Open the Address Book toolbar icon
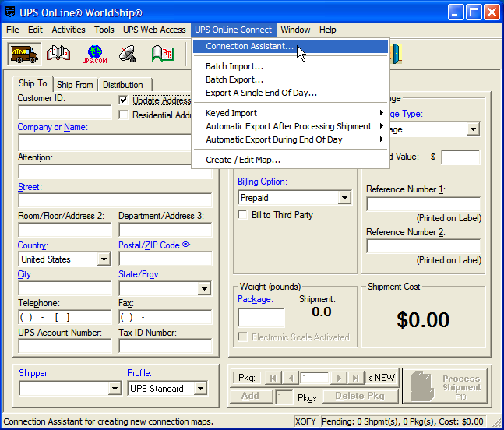 (59, 54)
